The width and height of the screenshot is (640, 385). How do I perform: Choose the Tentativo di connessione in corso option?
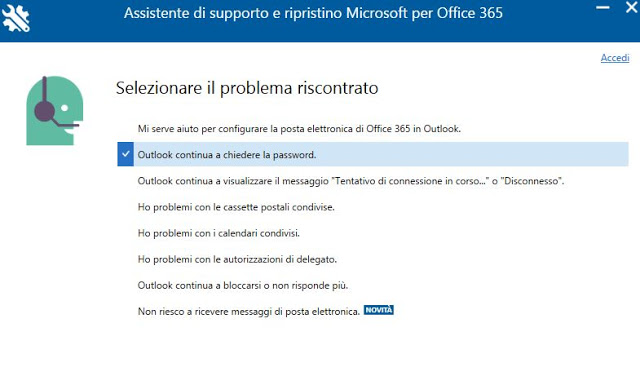point(351,181)
